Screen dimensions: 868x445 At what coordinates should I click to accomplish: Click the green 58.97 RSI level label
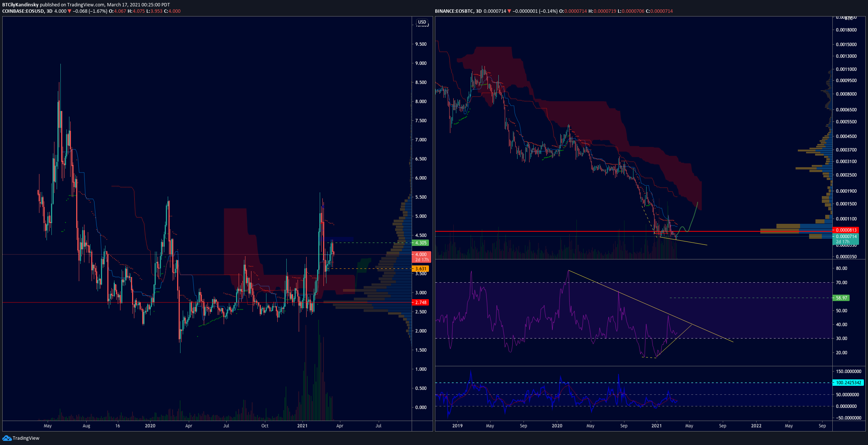pos(841,298)
